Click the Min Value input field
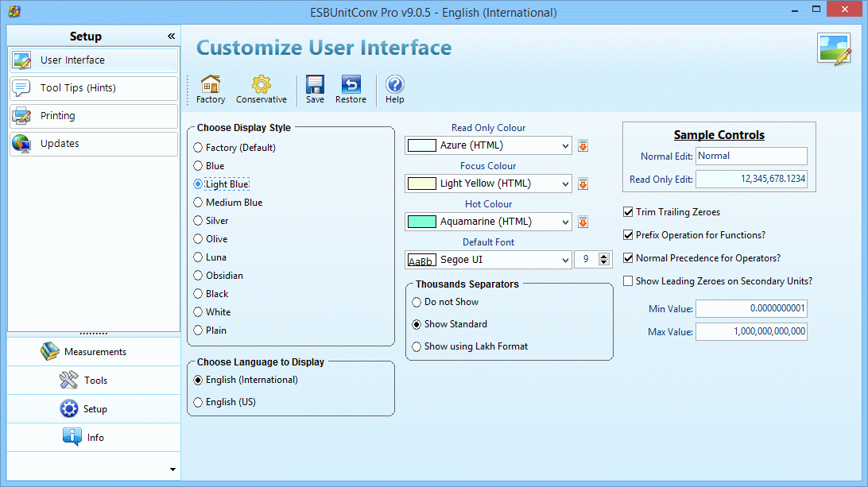This screenshot has width=868, height=487. [751, 308]
